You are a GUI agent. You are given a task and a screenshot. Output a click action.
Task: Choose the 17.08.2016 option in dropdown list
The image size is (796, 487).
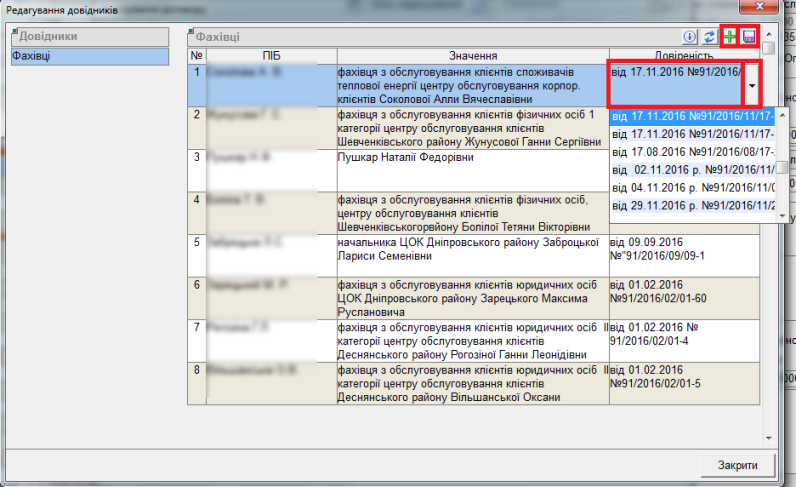[x=692, y=152]
